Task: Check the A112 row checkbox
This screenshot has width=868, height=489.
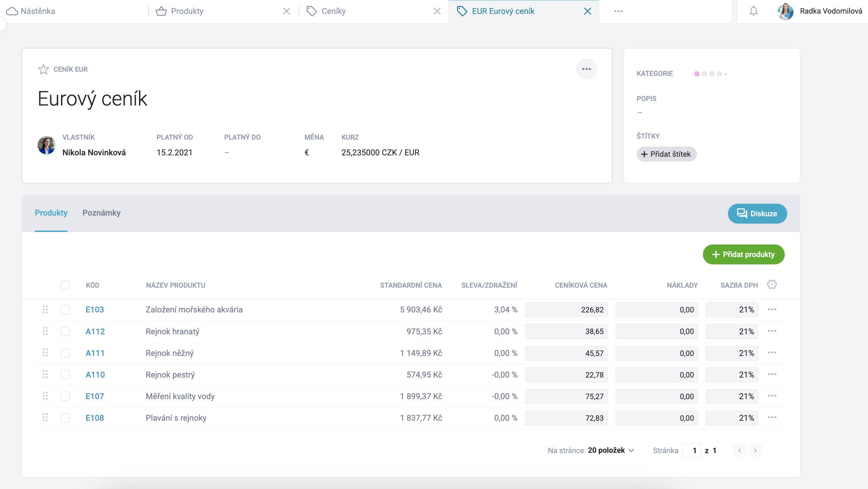Action: (x=65, y=331)
